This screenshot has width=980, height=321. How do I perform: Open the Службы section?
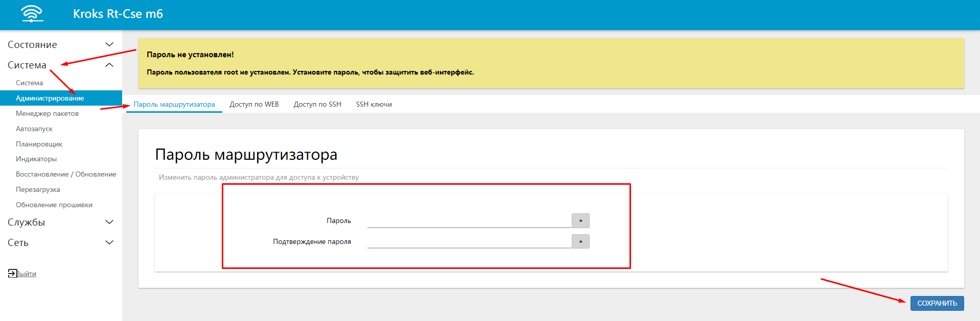26,223
